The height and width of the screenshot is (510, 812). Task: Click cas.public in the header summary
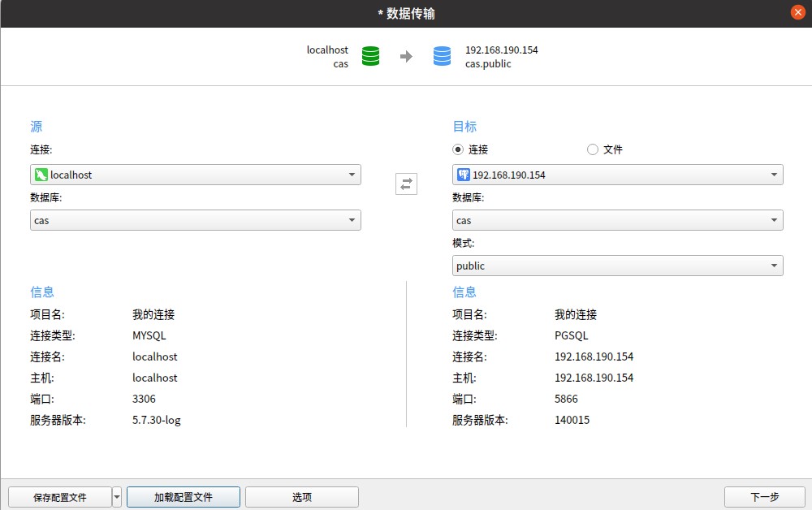pos(488,63)
